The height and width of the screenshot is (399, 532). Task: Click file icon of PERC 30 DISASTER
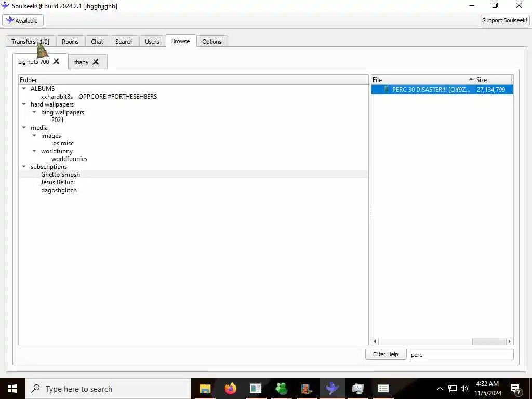coord(386,89)
